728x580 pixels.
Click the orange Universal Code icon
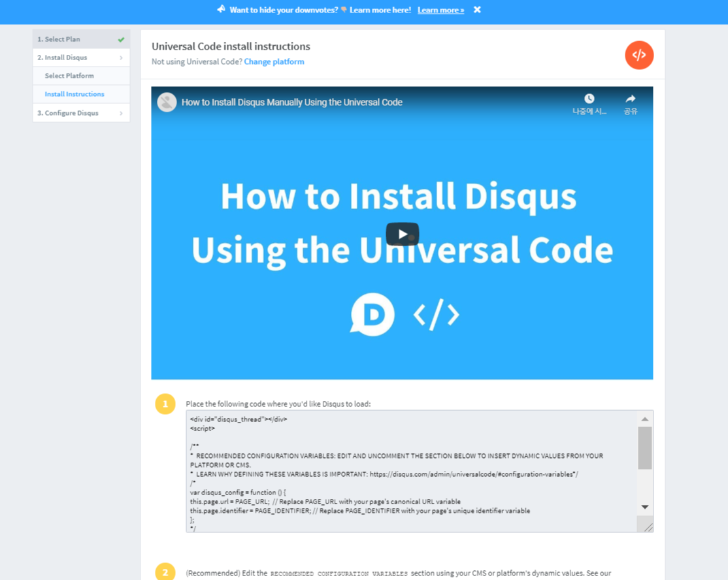pos(639,56)
